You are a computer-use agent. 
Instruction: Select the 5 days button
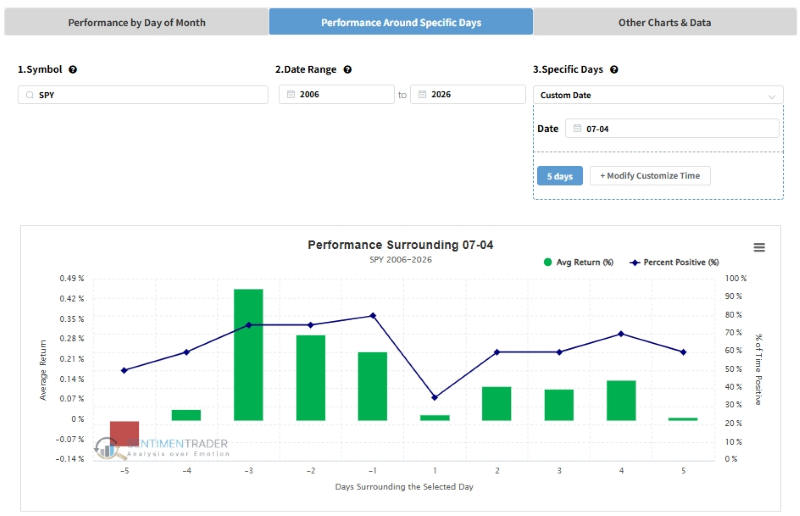(560, 176)
